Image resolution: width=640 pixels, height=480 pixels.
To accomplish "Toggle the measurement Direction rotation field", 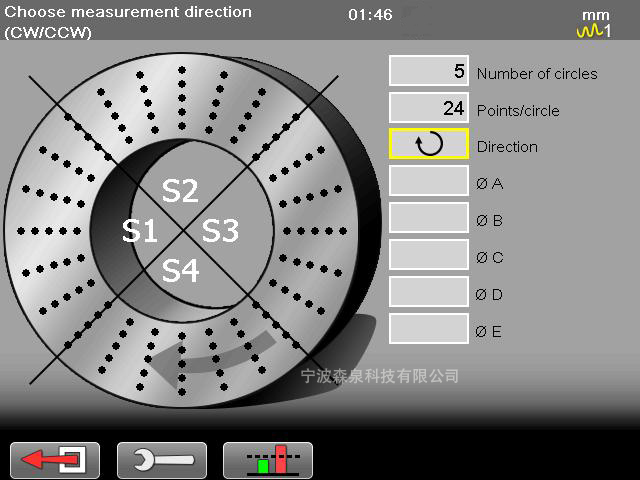I will 429,144.
